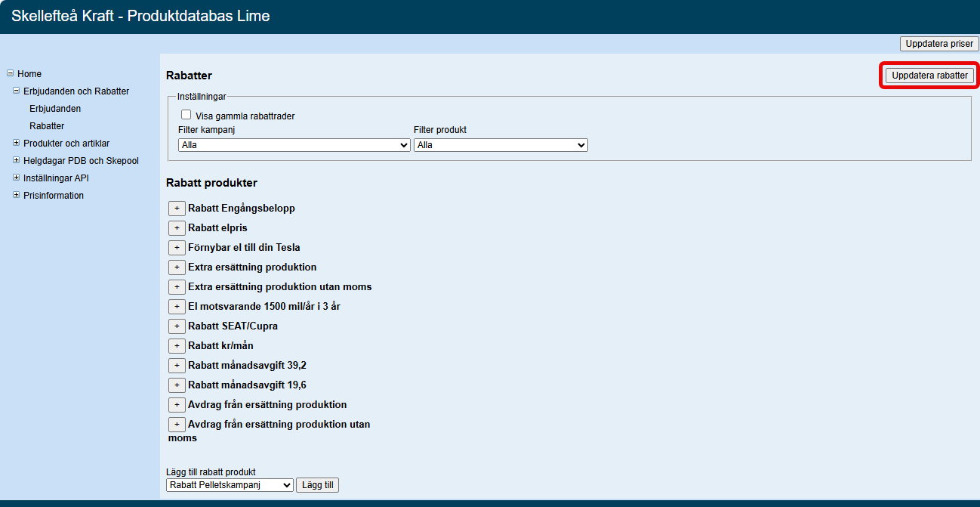Select Rabatter in the sidebar menu
Viewport: 980px width, 507px height.
(x=47, y=126)
